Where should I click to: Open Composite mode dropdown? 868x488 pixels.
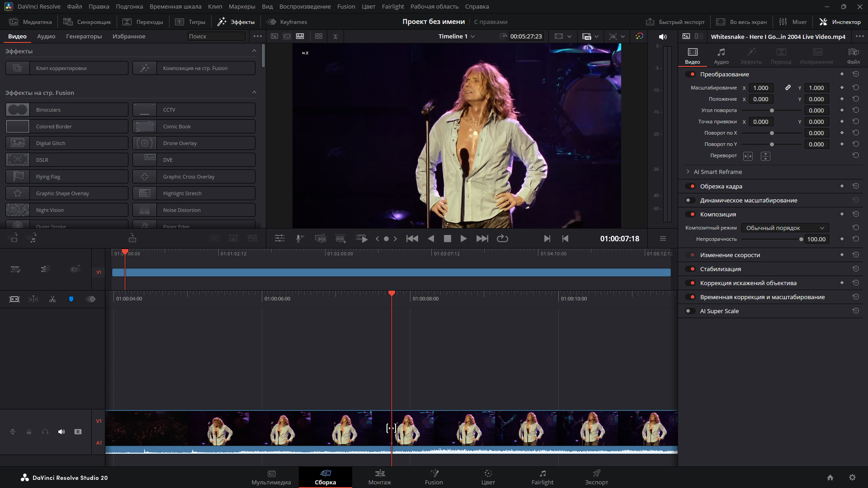[785, 228]
